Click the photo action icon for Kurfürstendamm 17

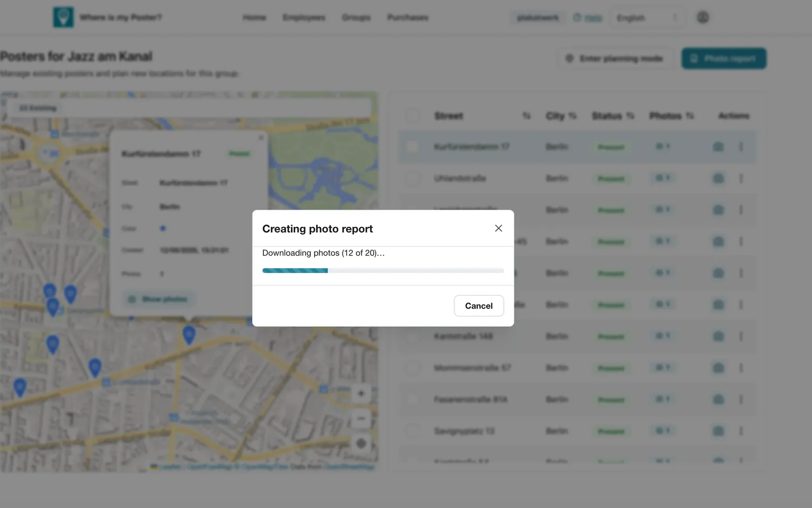[718, 146]
